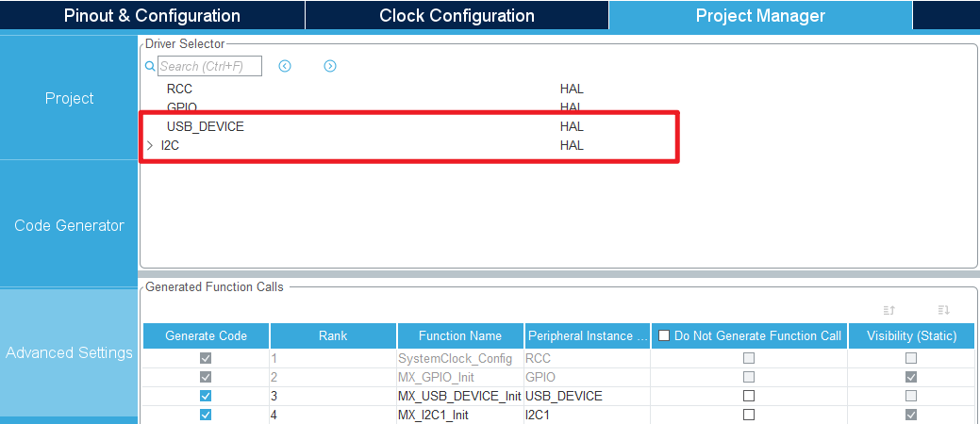Click the search magnifier icon in Driver Selector

click(149, 67)
